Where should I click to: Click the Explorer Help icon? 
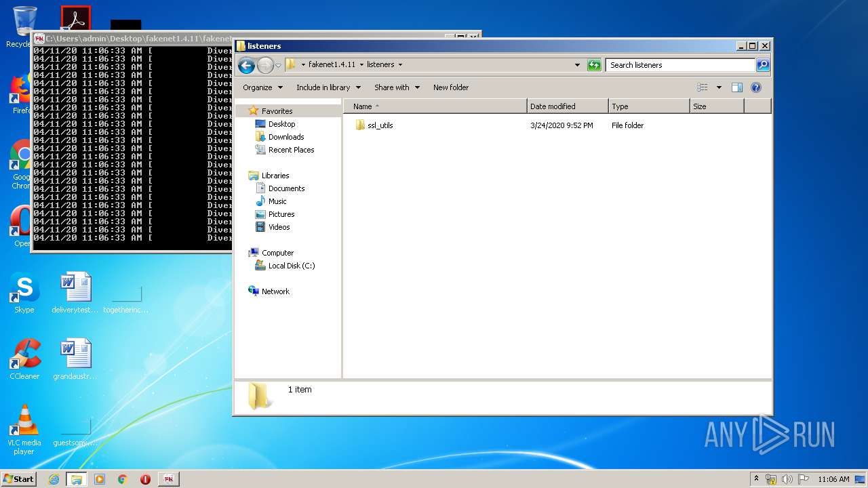(x=756, y=87)
